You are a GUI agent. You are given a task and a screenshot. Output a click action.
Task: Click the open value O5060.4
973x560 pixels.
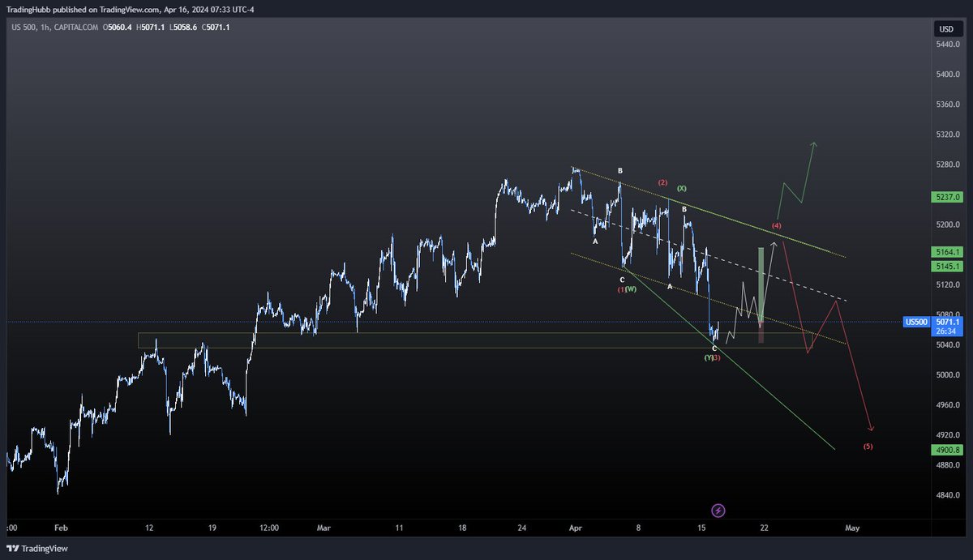coord(117,28)
